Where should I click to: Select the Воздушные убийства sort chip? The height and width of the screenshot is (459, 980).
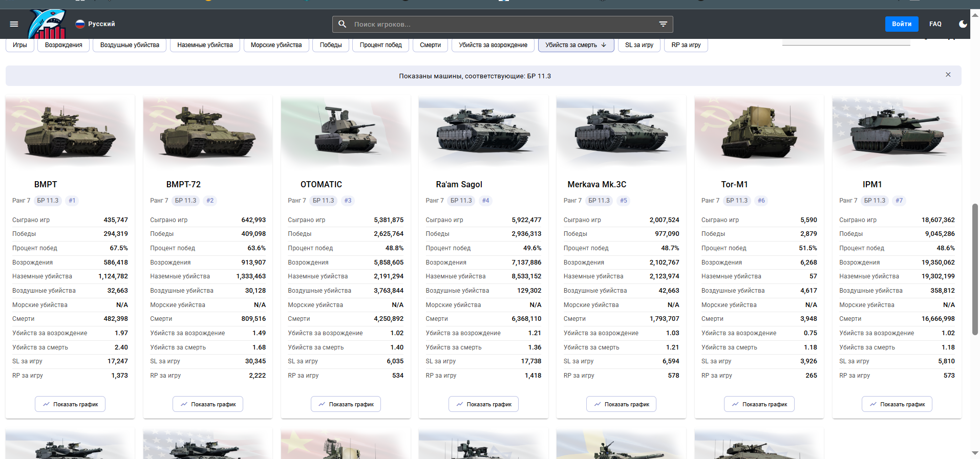(130, 45)
